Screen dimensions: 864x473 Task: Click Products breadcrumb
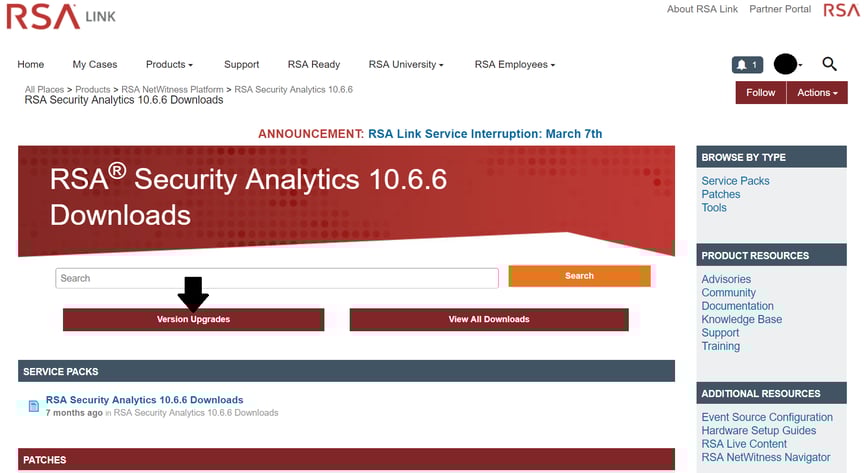tap(93, 89)
